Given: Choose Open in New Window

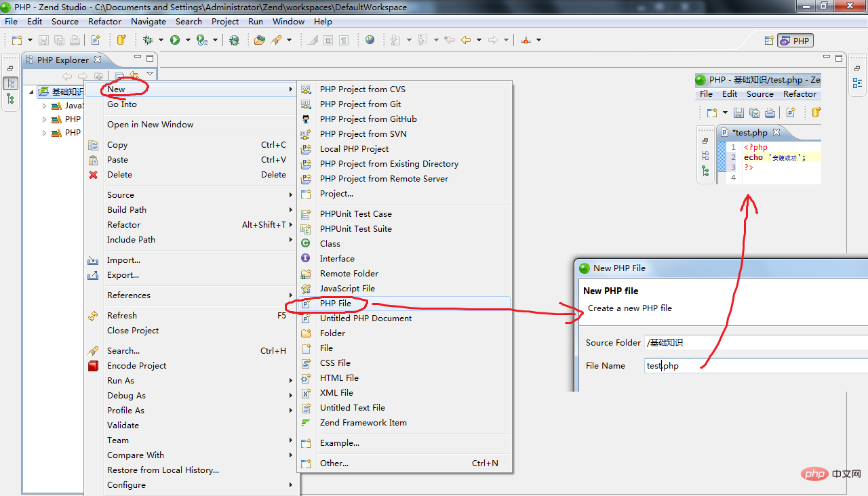Looking at the screenshot, I should coord(191,124).
